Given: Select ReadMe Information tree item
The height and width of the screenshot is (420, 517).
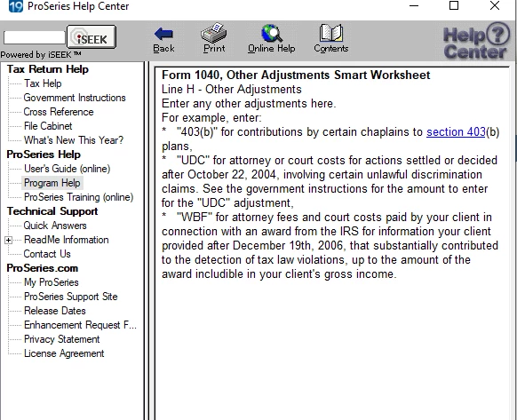Looking at the screenshot, I should 66,240.
